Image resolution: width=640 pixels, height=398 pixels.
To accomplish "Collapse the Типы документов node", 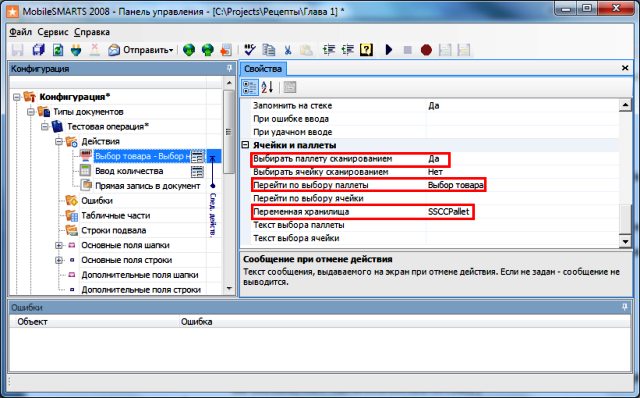I will 31,112.
